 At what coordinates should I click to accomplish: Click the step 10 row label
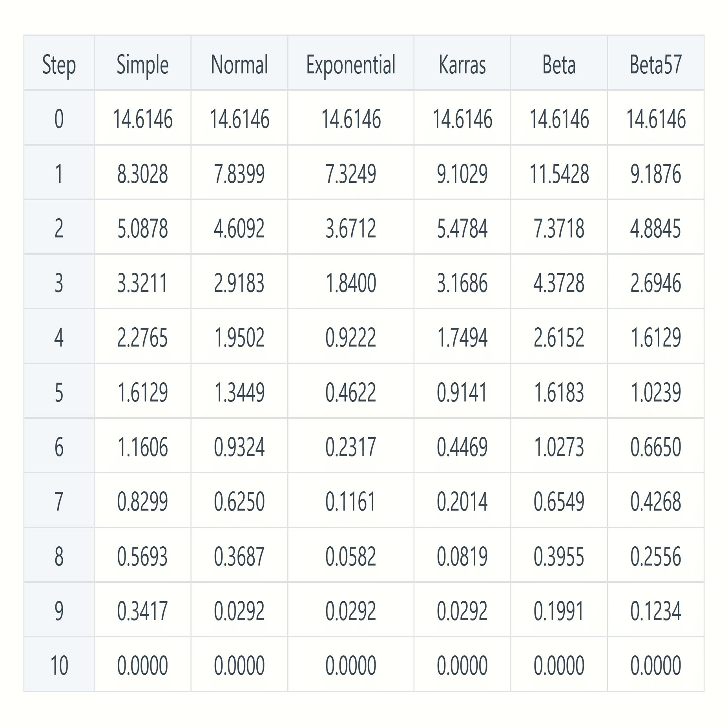point(59,666)
